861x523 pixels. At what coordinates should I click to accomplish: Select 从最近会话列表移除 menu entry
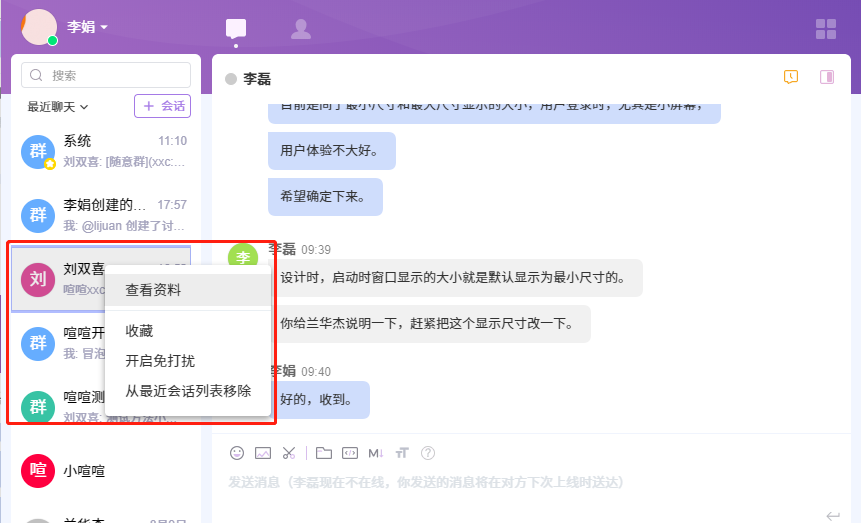188,391
